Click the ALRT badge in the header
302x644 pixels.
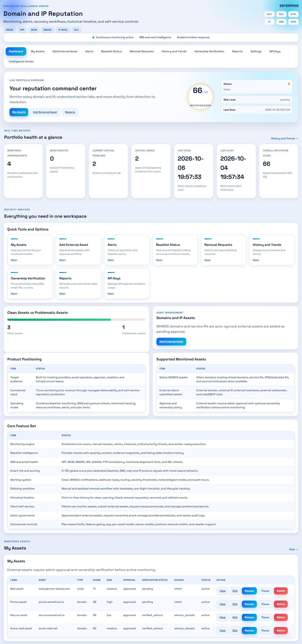[293, 14]
